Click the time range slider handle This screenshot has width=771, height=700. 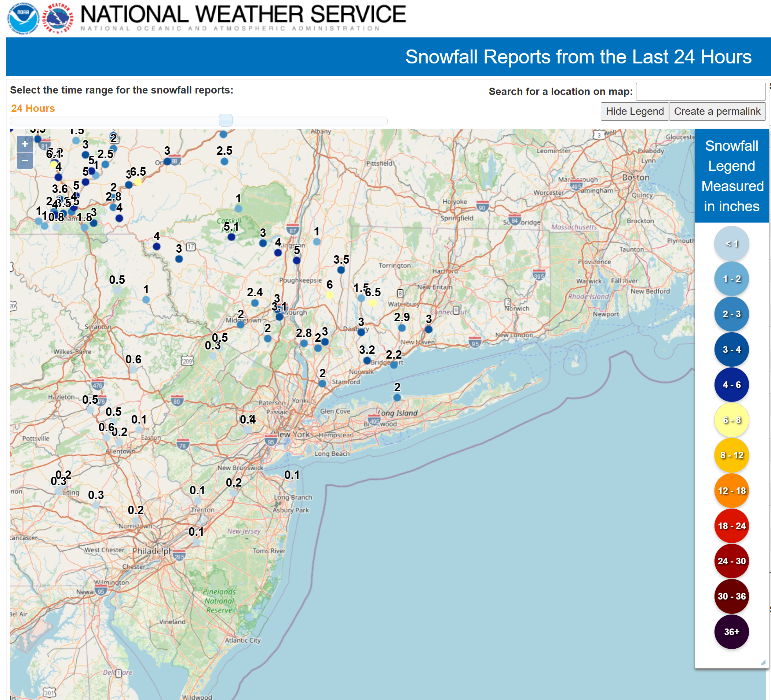click(226, 120)
